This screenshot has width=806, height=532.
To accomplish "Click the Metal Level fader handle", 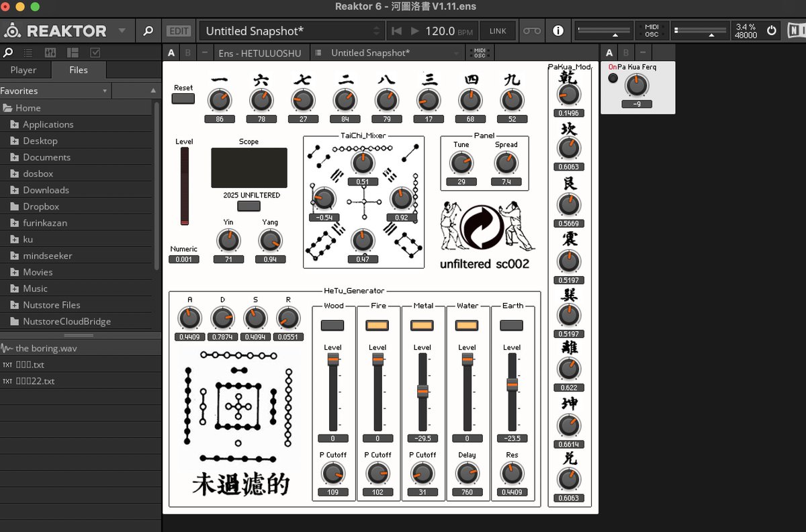I will 422,392.
